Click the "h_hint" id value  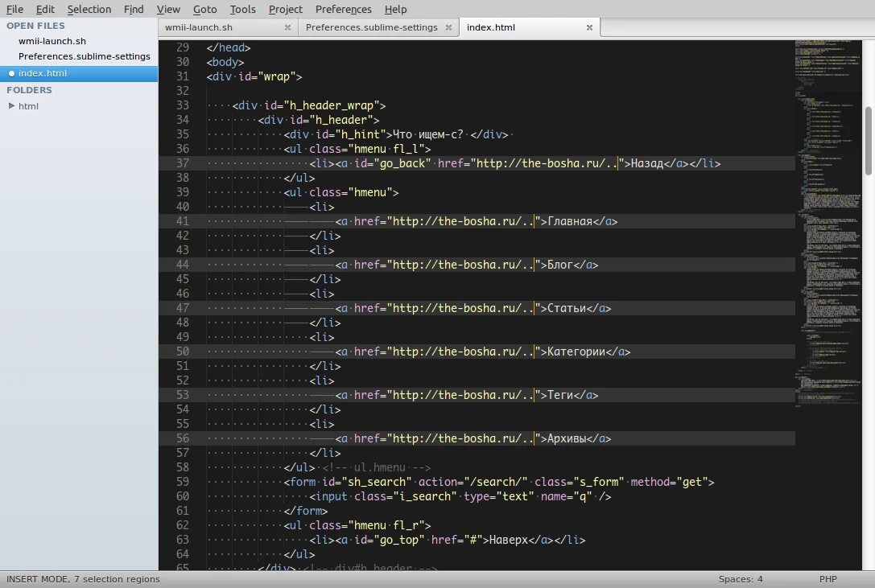(361, 134)
